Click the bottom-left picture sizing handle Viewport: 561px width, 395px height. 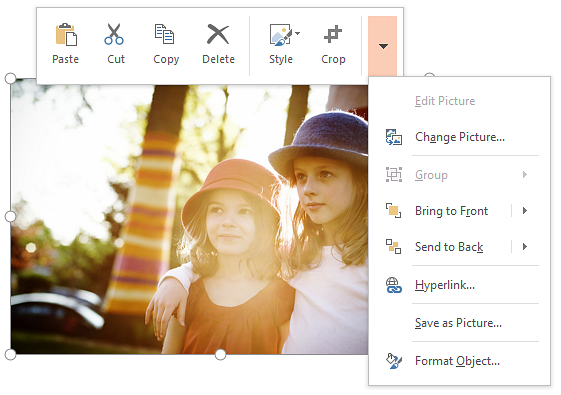10,354
